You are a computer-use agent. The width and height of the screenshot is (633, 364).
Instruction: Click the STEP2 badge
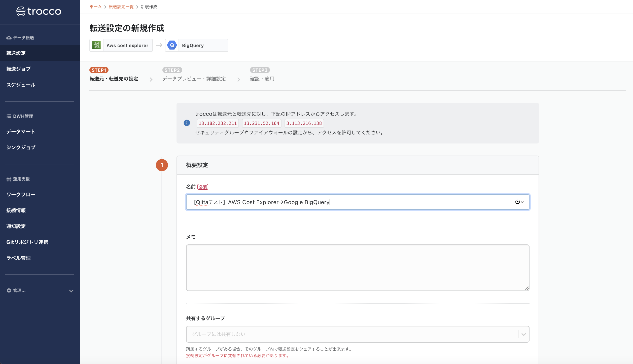(172, 70)
